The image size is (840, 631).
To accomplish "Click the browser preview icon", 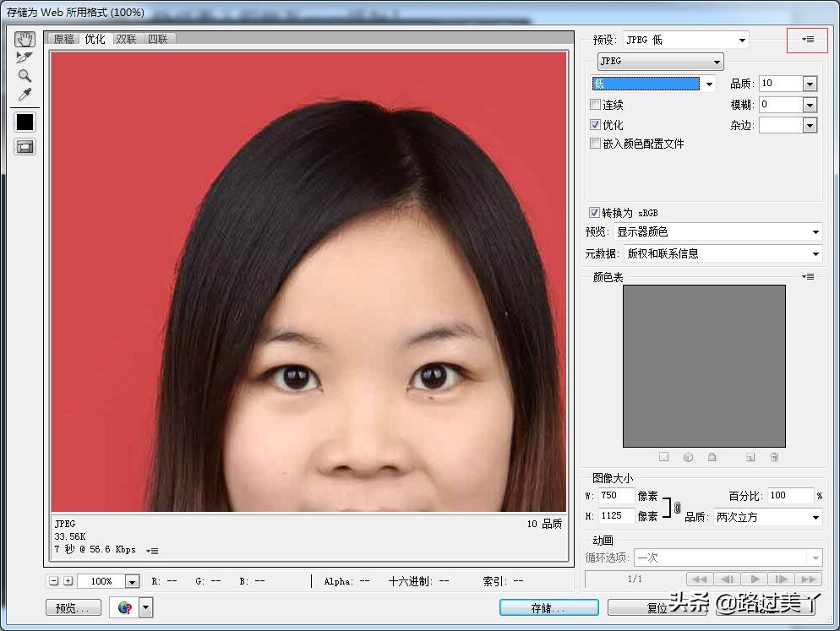I will coord(125,607).
